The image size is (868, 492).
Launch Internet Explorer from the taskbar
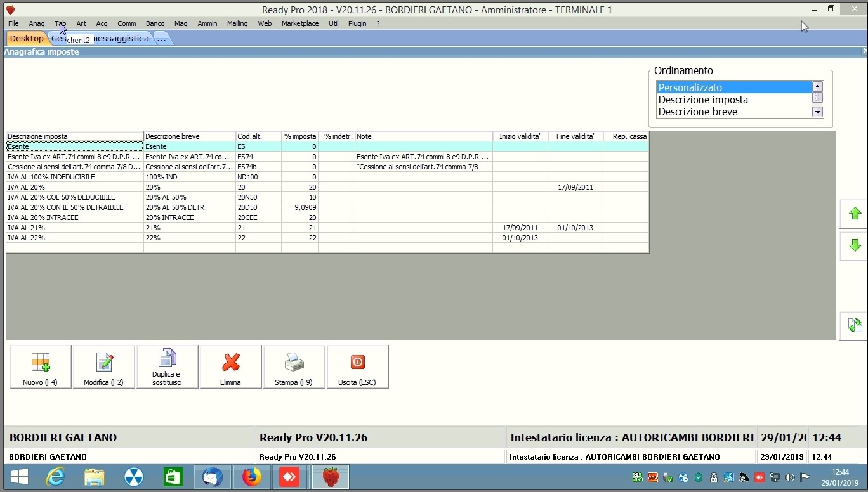click(x=56, y=477)
